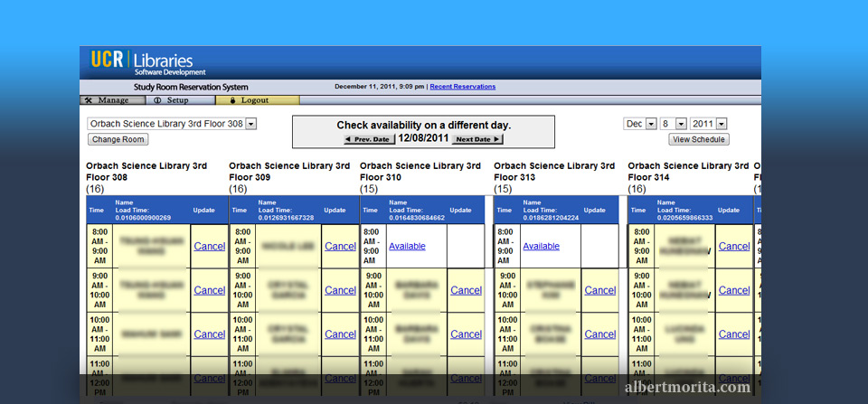This screenshot has height=404, width=868.
Task: Cancel room 308 reservation at 8:00 AM
Action: point(209,246)
